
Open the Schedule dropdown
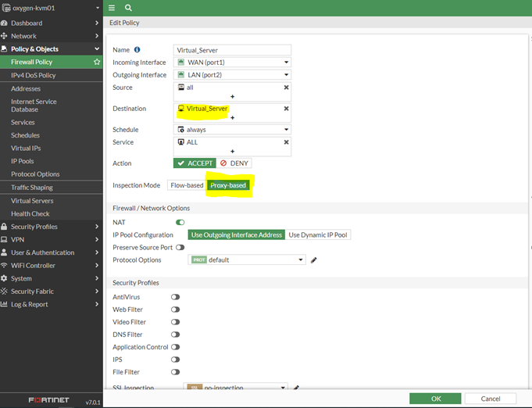(232, 129)
